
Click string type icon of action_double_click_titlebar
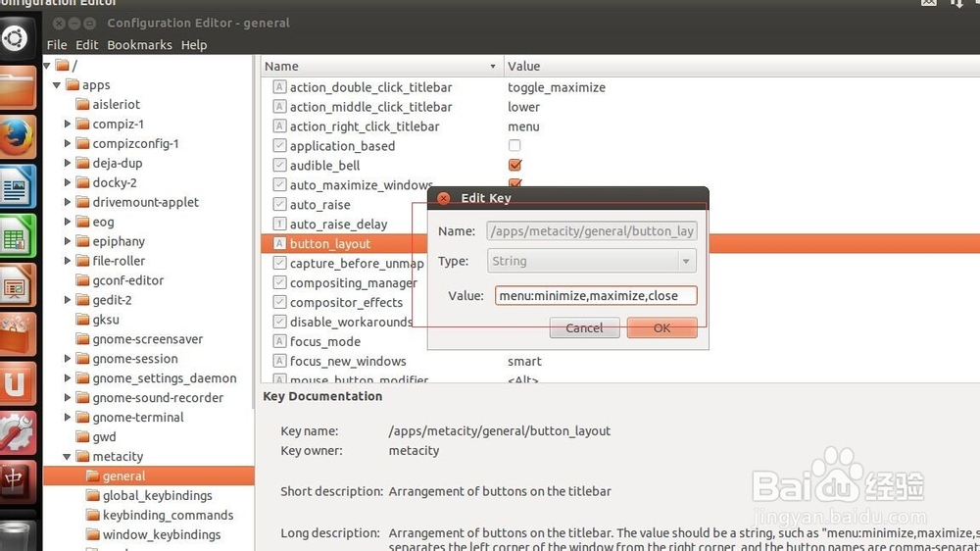[x=279, y=87]
